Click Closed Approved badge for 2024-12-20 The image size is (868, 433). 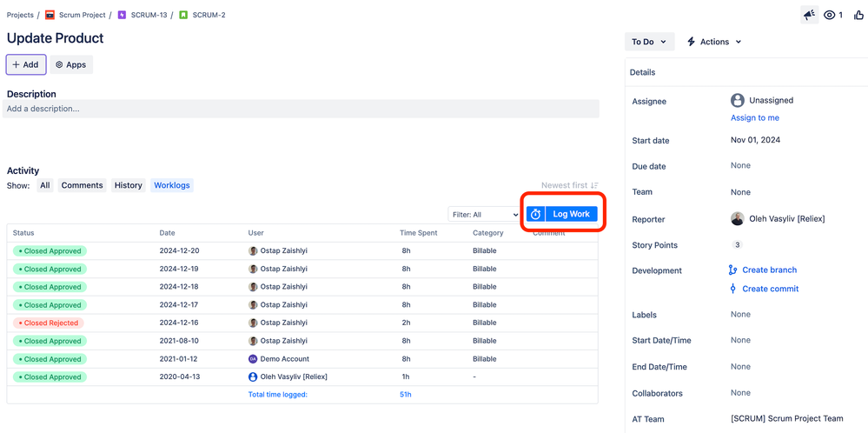pos(50,250)
